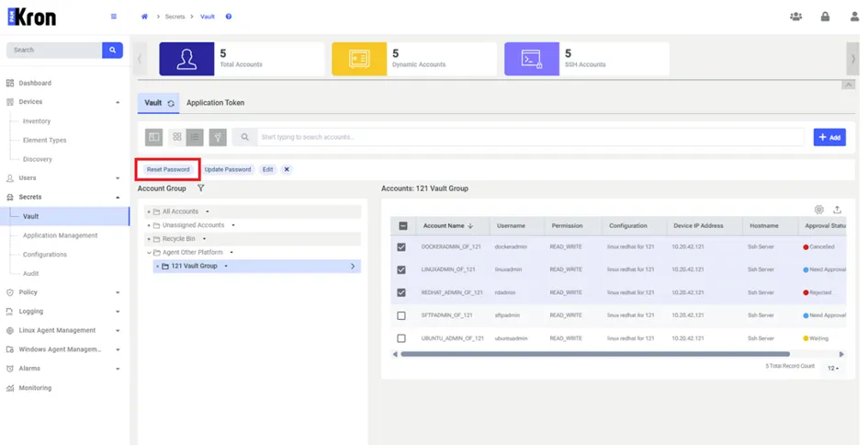
Task: Expand the Users sidebar section
Action: 118,178
